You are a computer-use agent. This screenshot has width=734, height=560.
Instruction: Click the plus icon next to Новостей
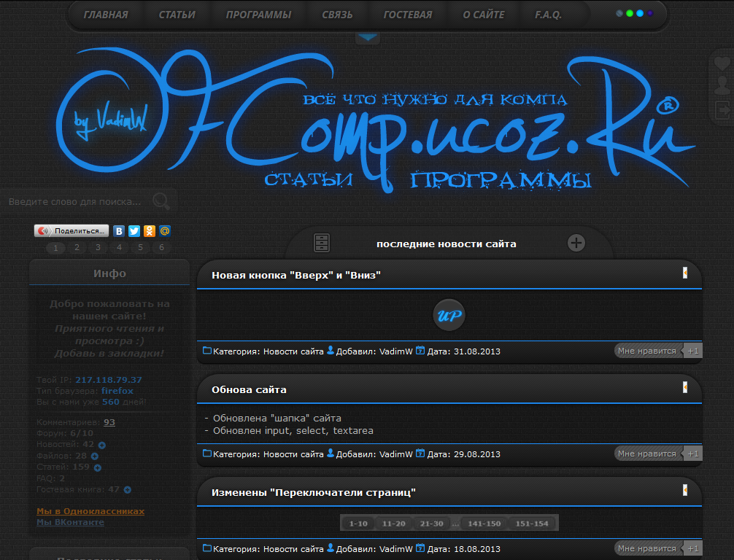[x=102, y=445]
